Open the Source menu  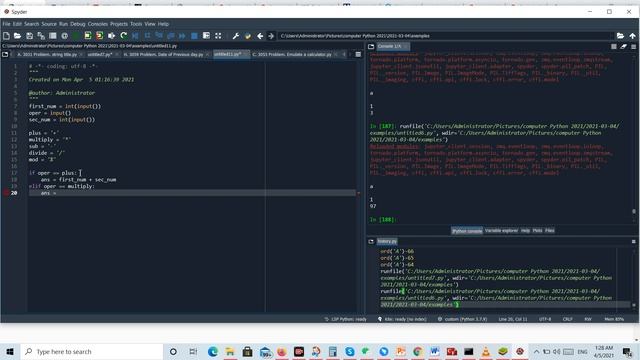[x=49, y=24]
